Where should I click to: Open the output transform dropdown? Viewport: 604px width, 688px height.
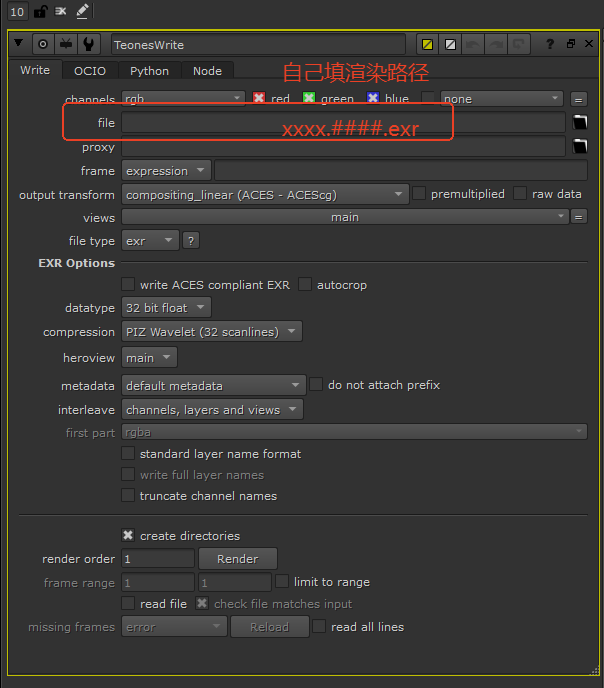click(x=265, y=194)
